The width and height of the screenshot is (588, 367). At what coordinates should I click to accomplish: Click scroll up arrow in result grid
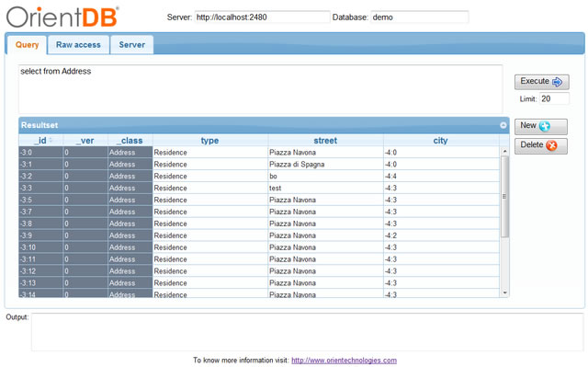tap(504, 151)
